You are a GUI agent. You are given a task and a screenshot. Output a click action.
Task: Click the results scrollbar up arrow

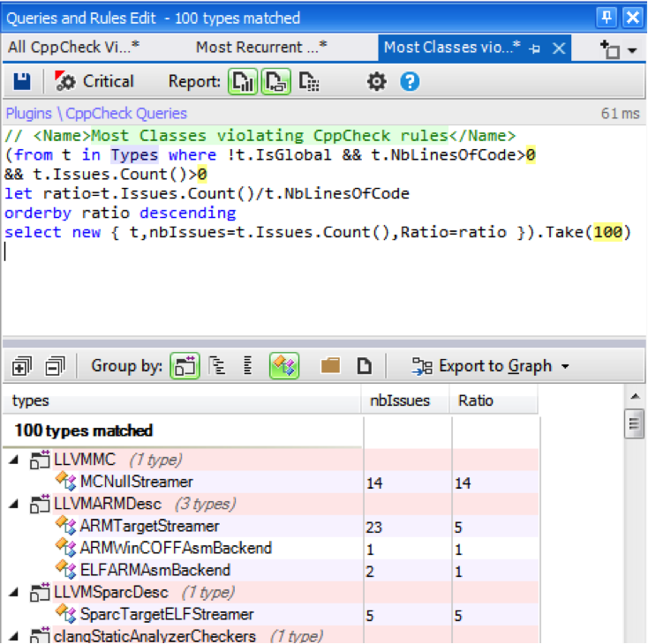tap(635, 397)
